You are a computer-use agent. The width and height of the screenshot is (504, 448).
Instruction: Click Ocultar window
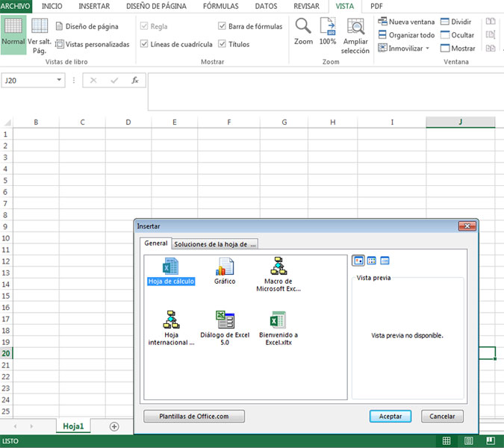point(457,34)
